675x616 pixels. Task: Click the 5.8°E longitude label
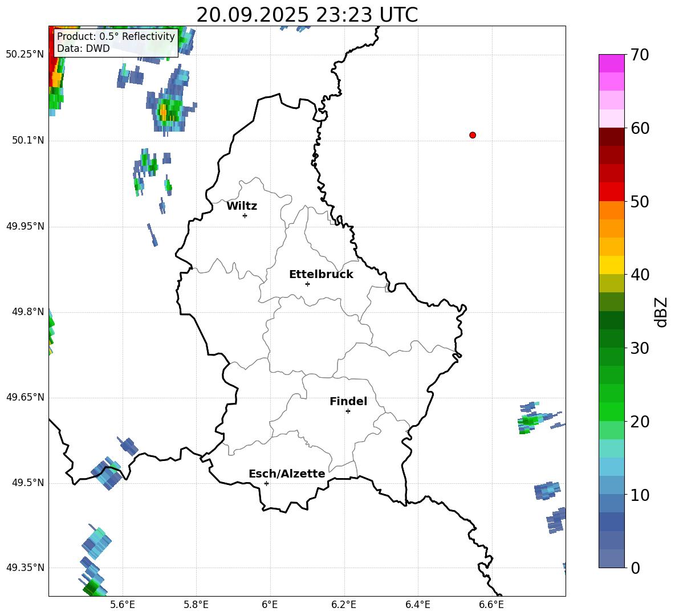pyautogui.click(x=196, y=605)
